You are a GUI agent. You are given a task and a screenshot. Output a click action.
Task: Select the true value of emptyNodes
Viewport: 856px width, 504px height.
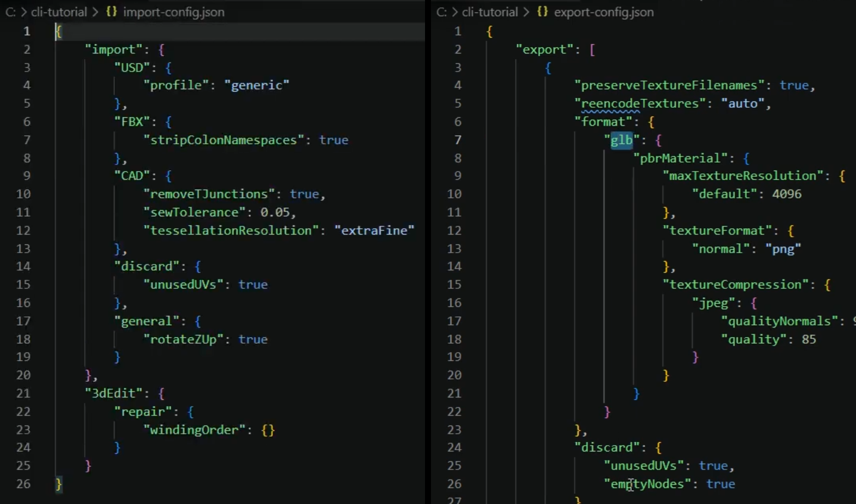click(721, 484)
